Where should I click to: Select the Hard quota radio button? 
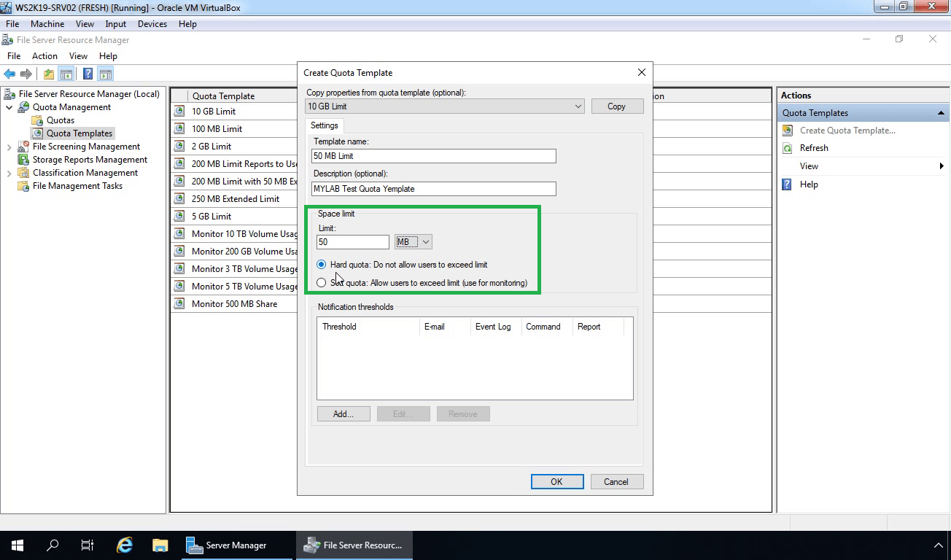click(x=322, y=265)
